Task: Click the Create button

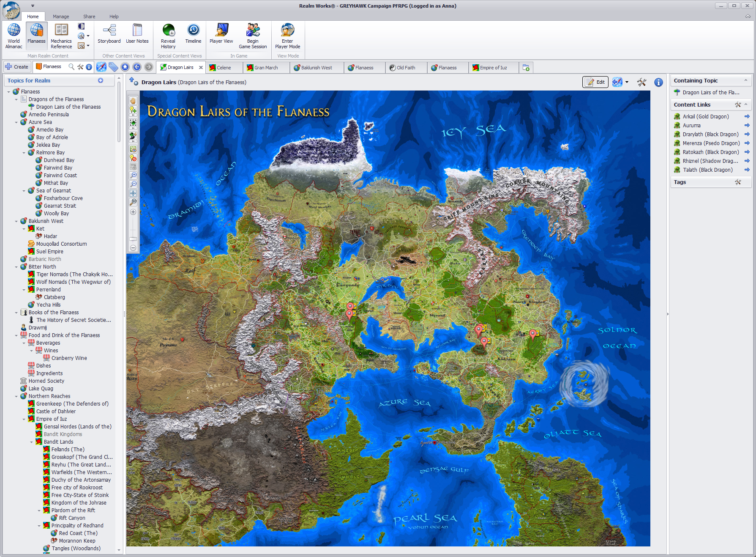Action: (x=16, y=67)
